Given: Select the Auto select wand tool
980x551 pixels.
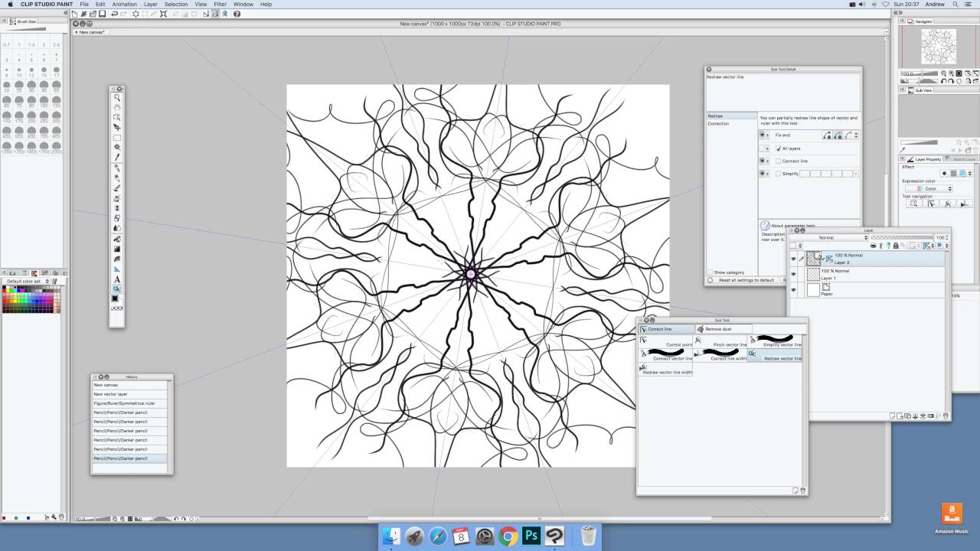Looking at the screenshot, I should [x=117, y=146].
